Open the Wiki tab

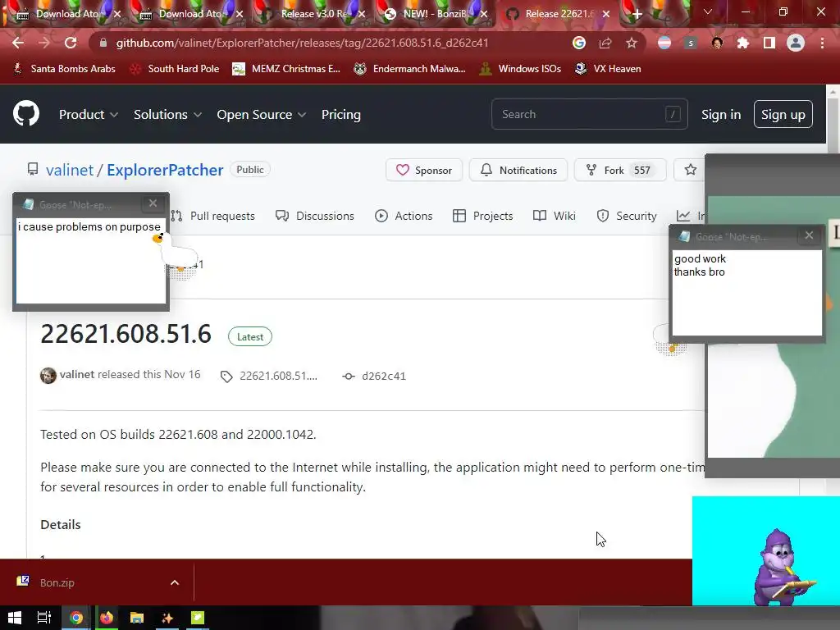(555, 216)
